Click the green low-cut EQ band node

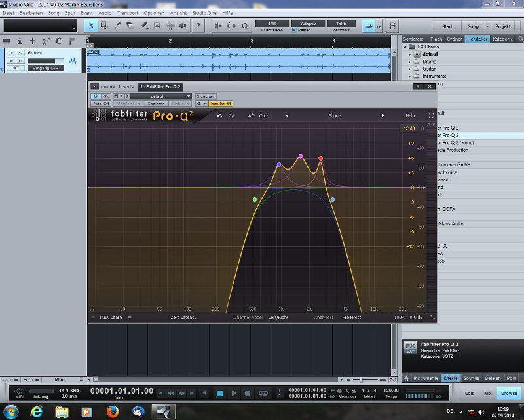[255, 200]
